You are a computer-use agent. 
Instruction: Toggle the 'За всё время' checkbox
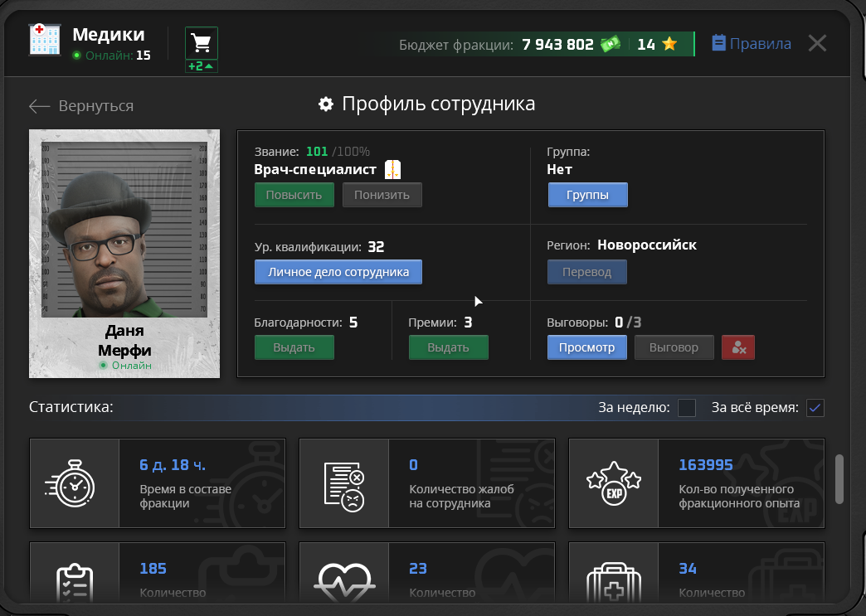click(x=815, y=408)
